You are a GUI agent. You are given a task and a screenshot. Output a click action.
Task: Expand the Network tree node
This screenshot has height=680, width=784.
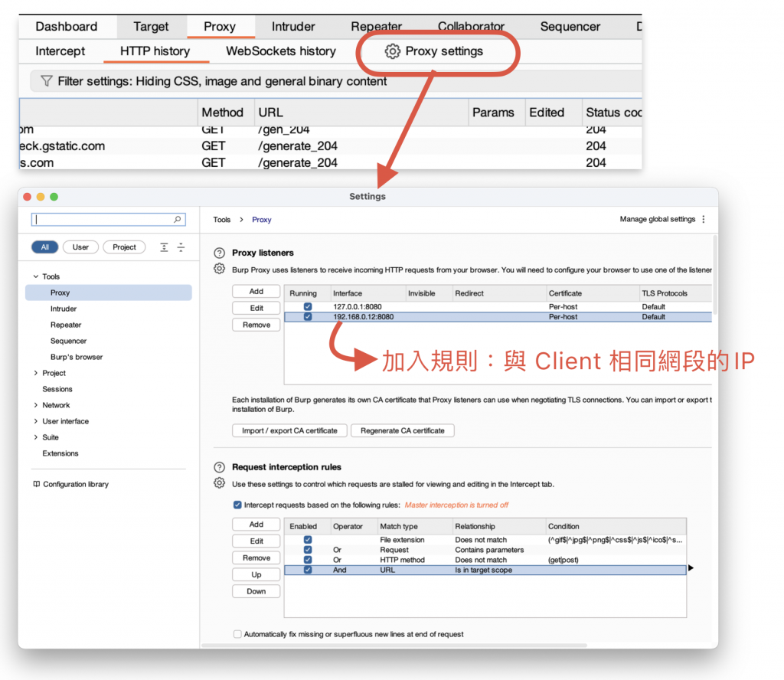(x=36, y=405)
